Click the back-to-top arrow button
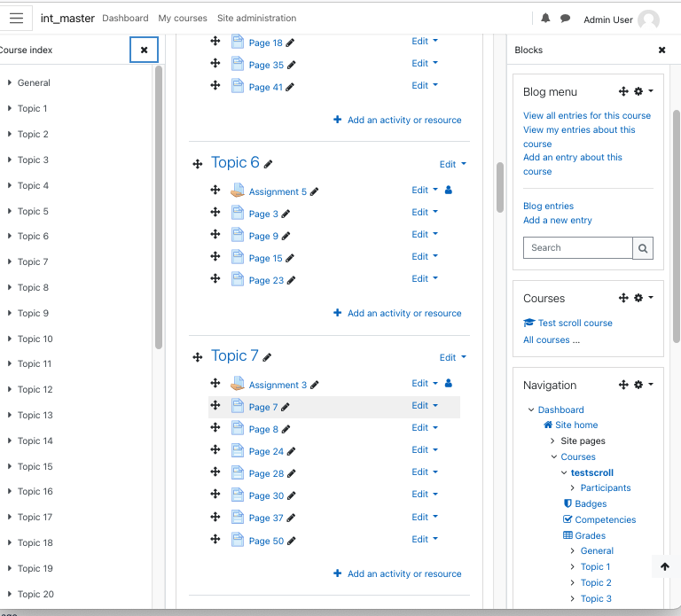 664,566
